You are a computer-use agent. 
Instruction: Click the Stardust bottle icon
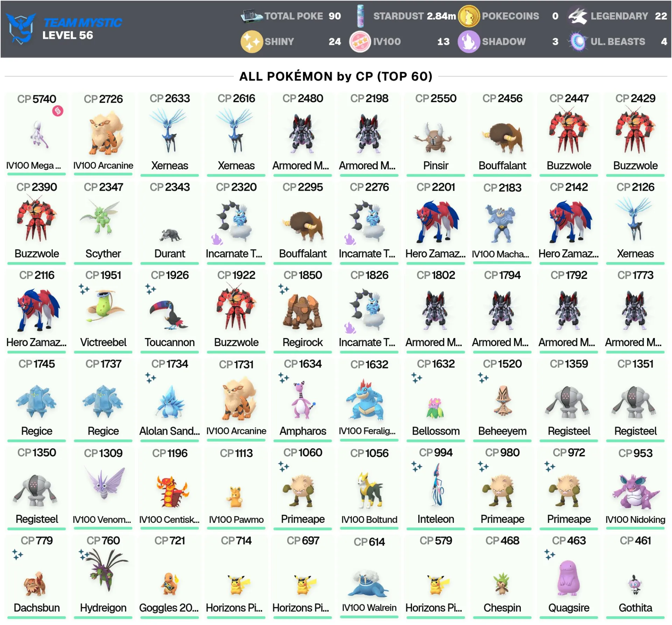pos(360,16)
